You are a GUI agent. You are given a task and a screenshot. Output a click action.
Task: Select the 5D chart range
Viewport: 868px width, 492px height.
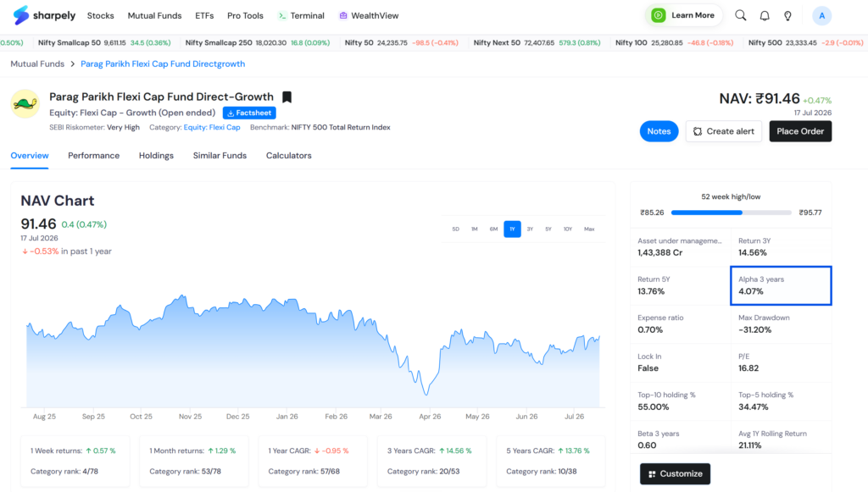click(x=455, y=229)
